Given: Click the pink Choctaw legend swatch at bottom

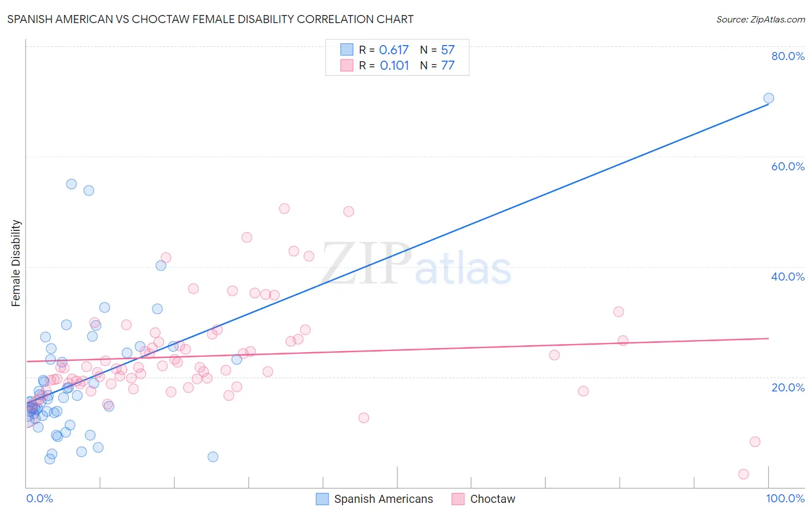Looking at the screenshot, I should coord(458,499).
